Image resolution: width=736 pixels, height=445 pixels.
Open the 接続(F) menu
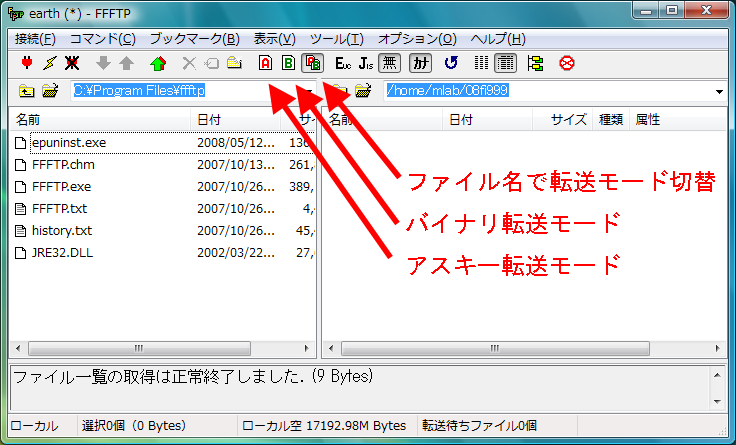(35, 38)
